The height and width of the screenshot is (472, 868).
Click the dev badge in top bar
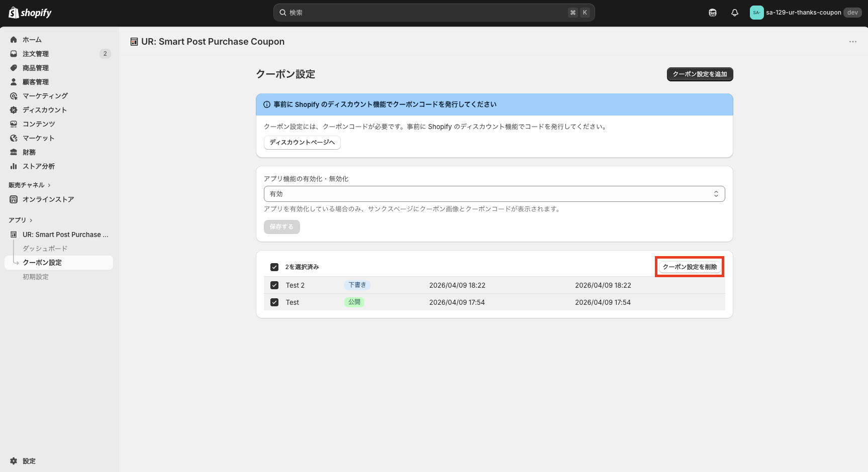(x=852, y=13)
